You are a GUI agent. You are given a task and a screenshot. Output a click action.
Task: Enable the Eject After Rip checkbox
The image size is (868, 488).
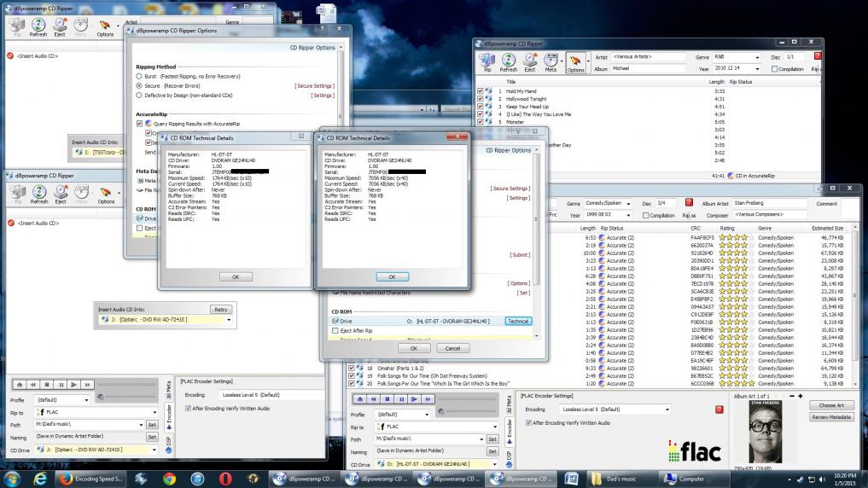click(x=335, y=330)
